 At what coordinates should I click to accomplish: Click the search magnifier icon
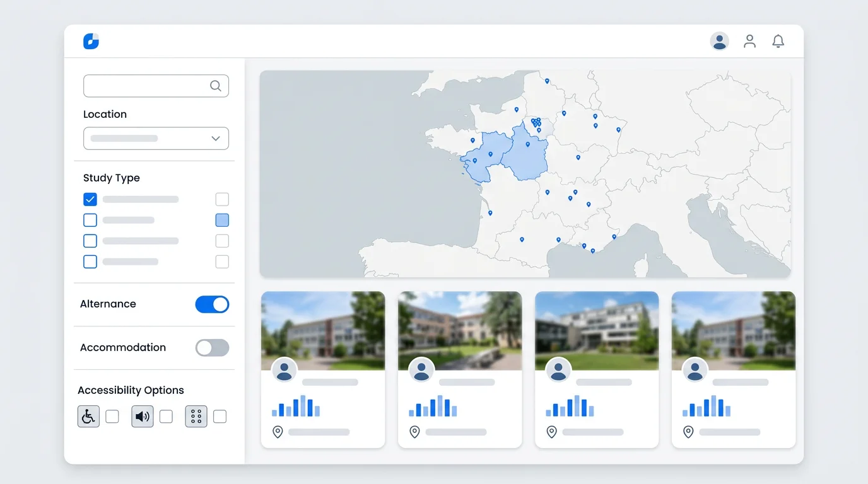(215, 85)
